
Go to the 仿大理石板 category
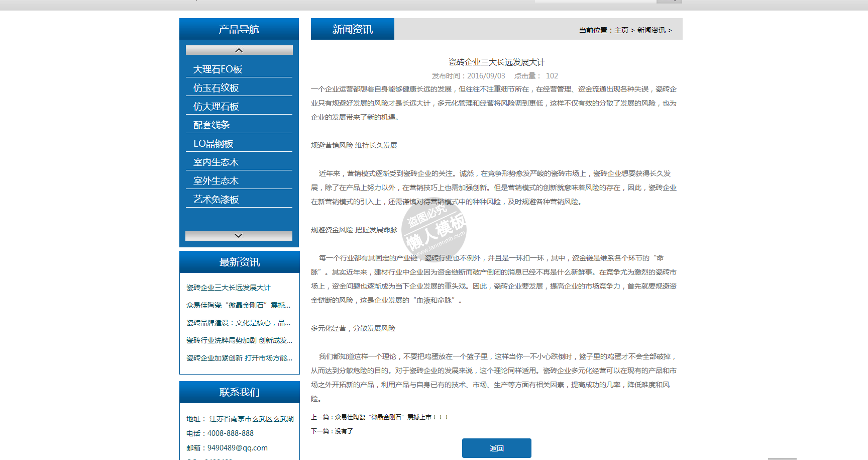click(x=216, y=107)
